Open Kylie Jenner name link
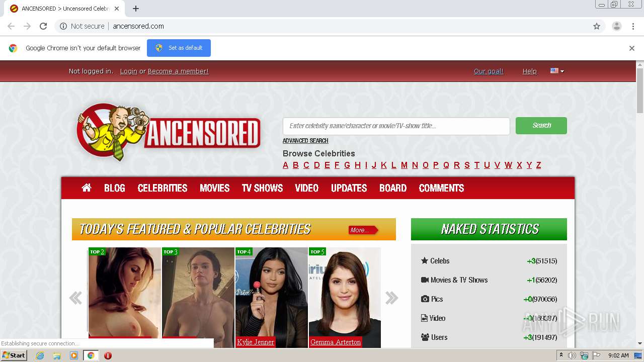 point(256,342)
